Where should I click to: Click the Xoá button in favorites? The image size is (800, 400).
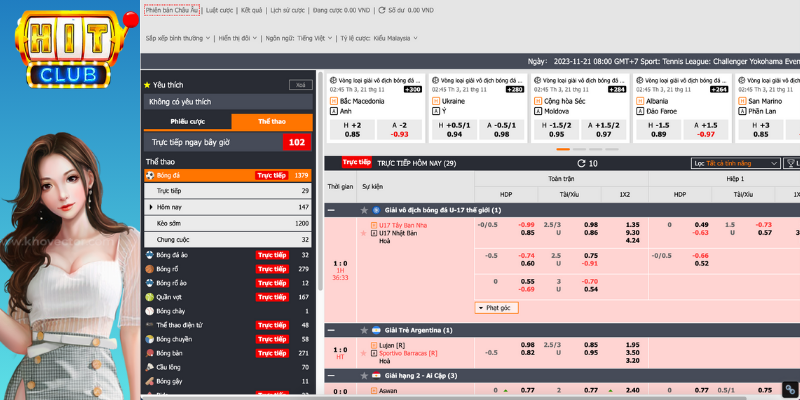(298, 85)
